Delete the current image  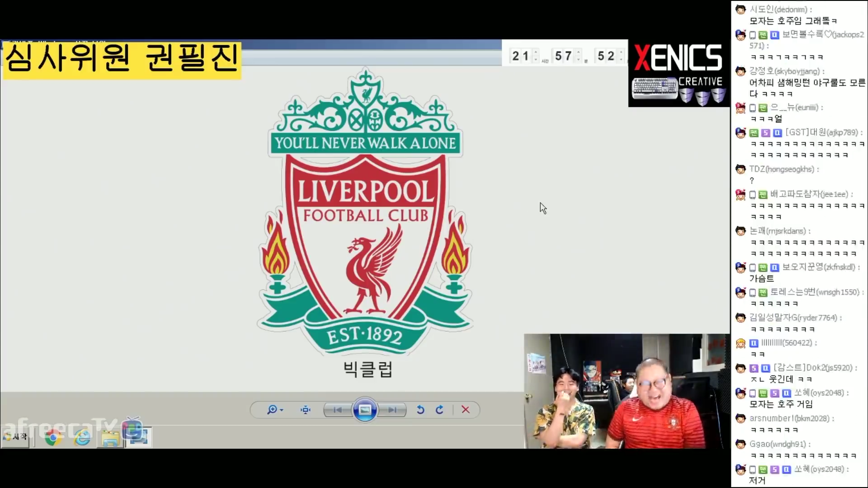pyautogui.click(x=465, y=410)
